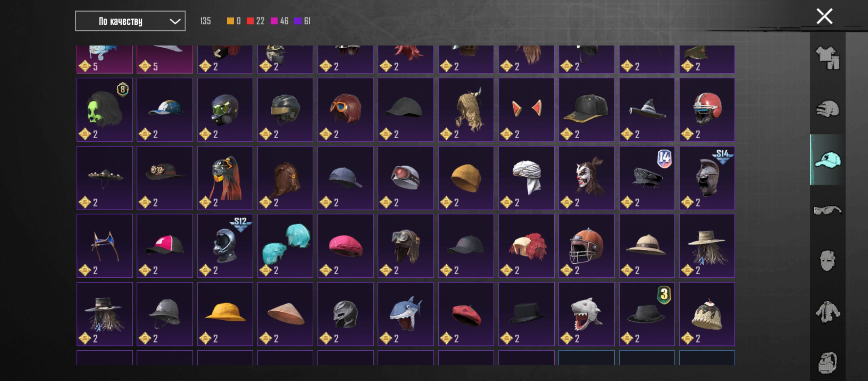Viewport: 868px width, 381px height.
Task: Open the glasses category in sidebar
Action: point(827,210)
